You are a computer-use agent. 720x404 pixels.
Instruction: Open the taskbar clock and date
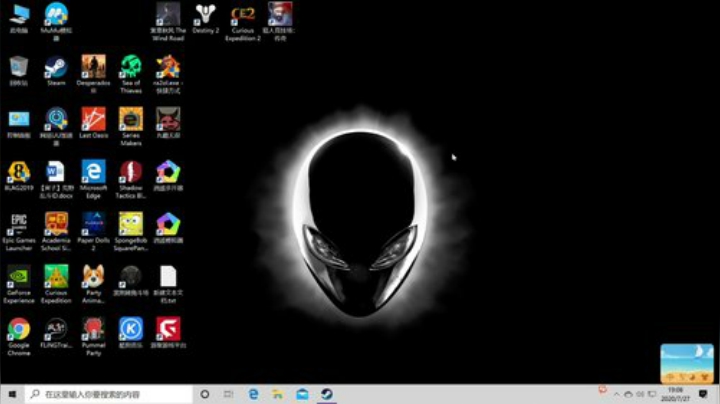coord(675,394)
